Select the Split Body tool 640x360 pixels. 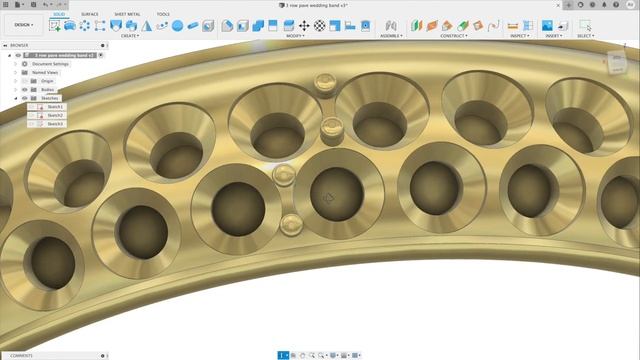click(x=289, y=26)
